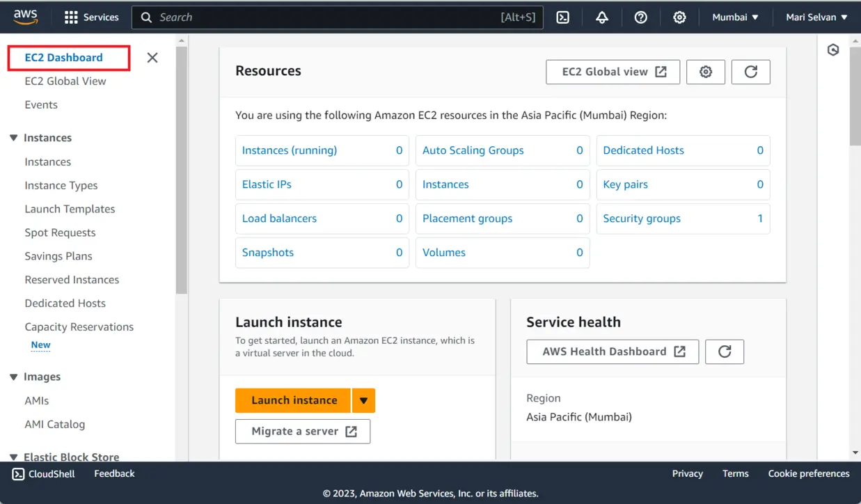Click Feedback in the footer
Screen dimensions: 861x504
click(114, 473)
